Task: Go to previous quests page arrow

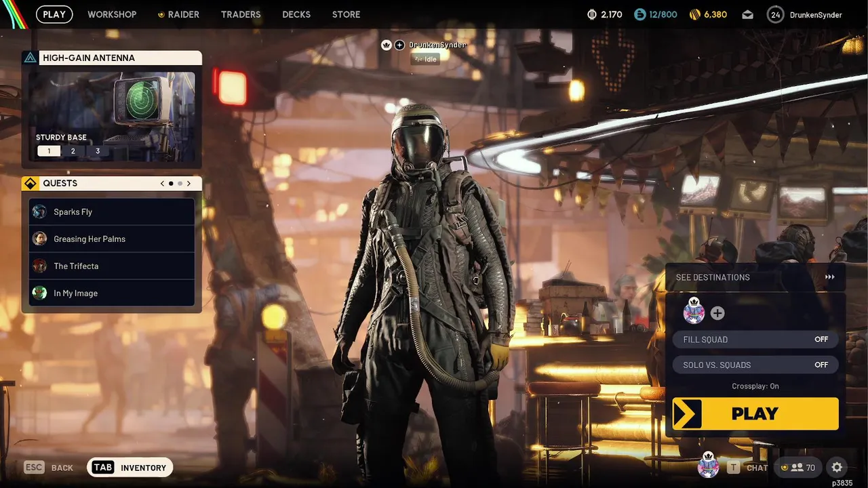Action: point(163,183)
